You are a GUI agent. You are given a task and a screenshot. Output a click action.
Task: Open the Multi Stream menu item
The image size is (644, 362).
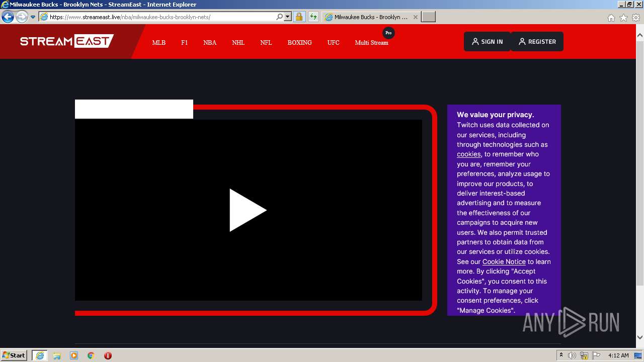coord(371,43)
